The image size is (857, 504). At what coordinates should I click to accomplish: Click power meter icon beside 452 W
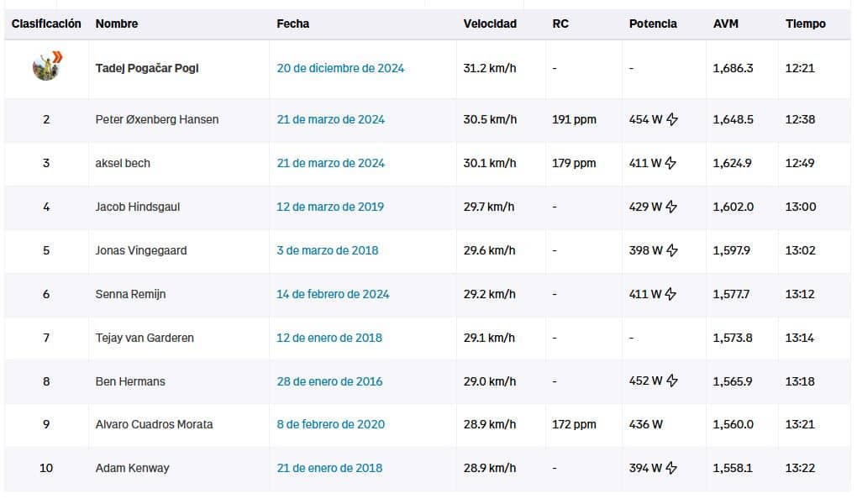672,381
